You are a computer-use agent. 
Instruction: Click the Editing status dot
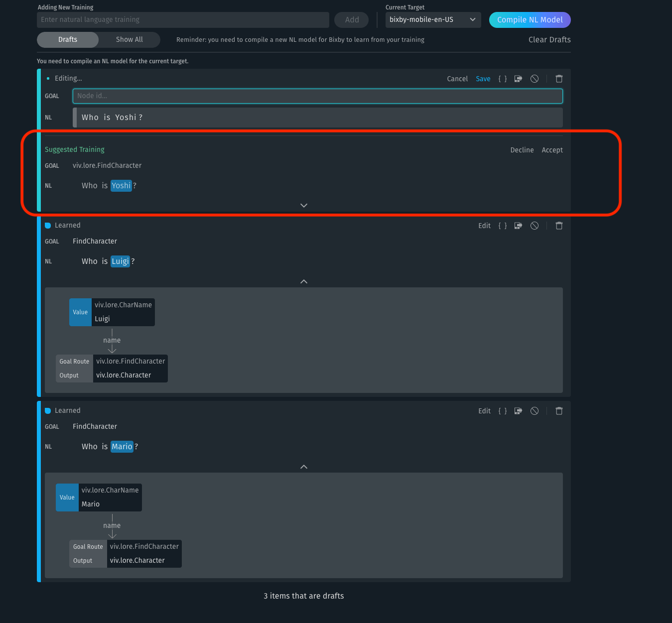tap(48, 79)
